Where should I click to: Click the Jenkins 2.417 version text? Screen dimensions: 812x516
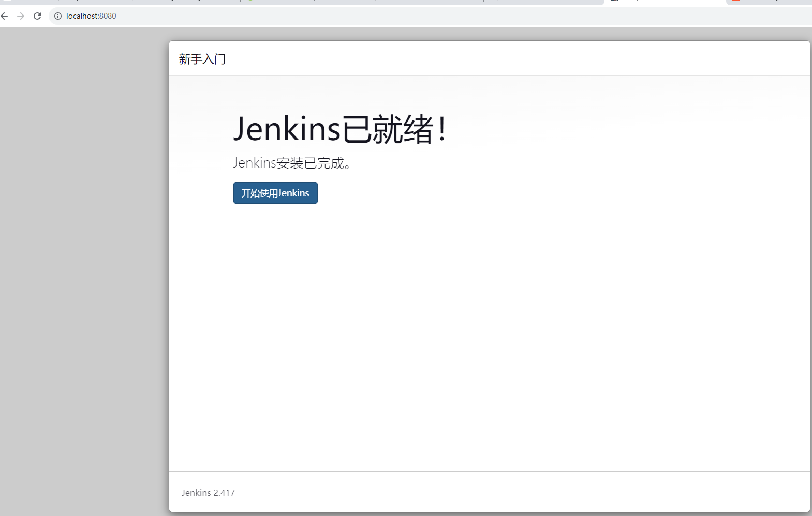208,493
